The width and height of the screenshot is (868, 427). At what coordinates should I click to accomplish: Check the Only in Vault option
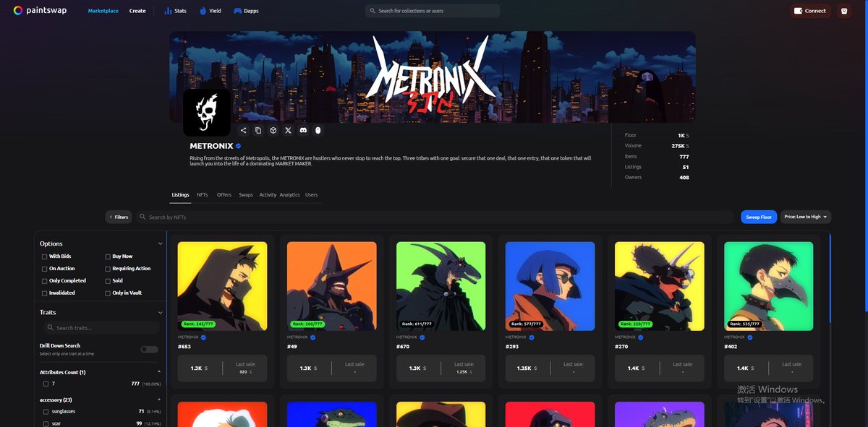109,293
